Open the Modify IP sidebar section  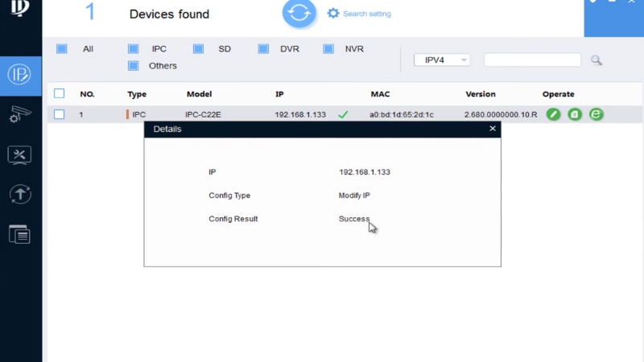tap(20, 76)
